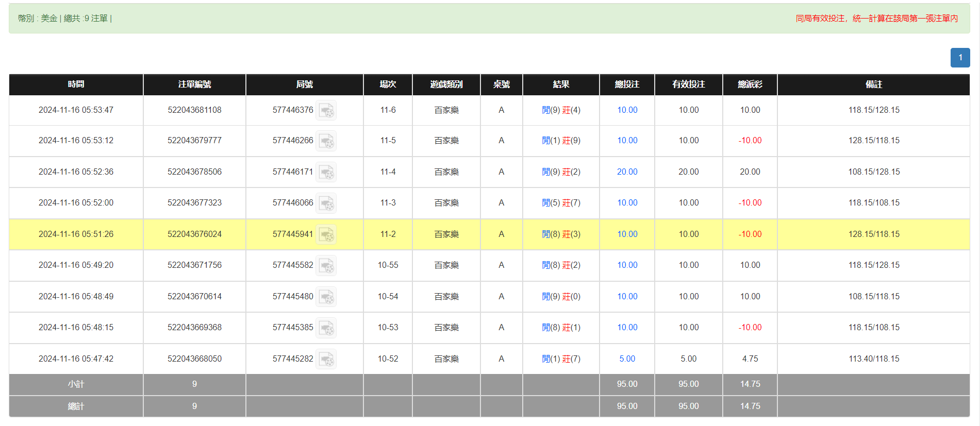Screen dimensions: 980x426
Task: Go to page 1 pagination button
Action: click(x=960, y=58)
